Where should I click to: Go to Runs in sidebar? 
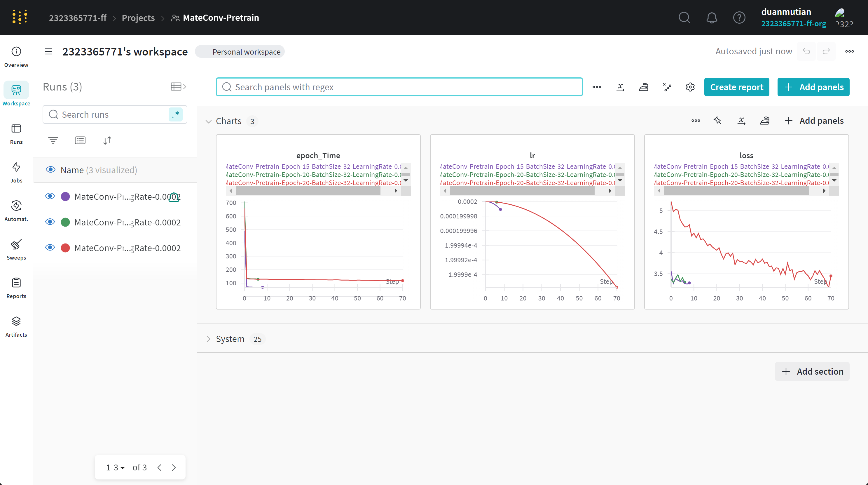pyautogui.click(x=16, y=134)
